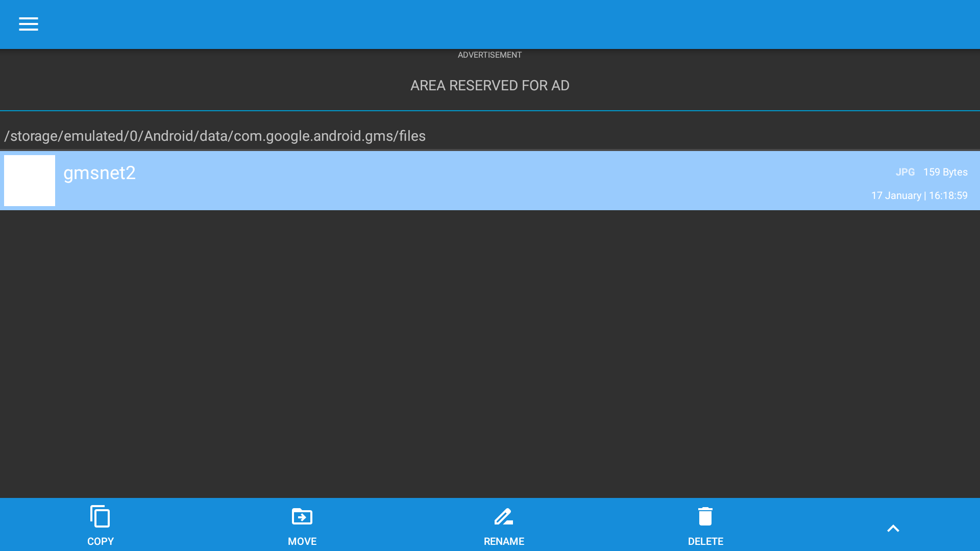Tap the gmsnet2 file name

tap(99, 173)
